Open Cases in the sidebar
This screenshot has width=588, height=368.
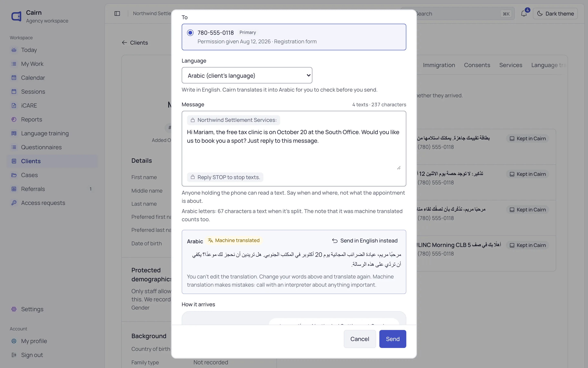(52, 175)
